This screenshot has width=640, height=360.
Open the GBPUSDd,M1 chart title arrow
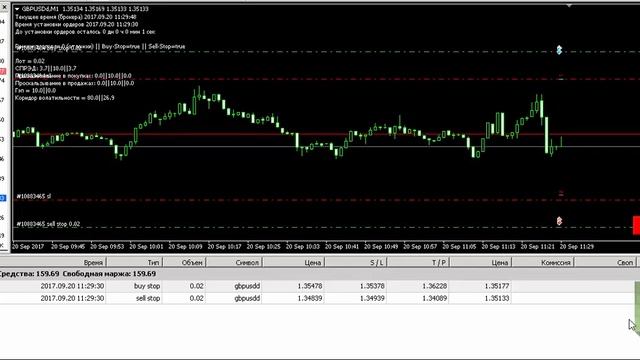click(17, 9)
